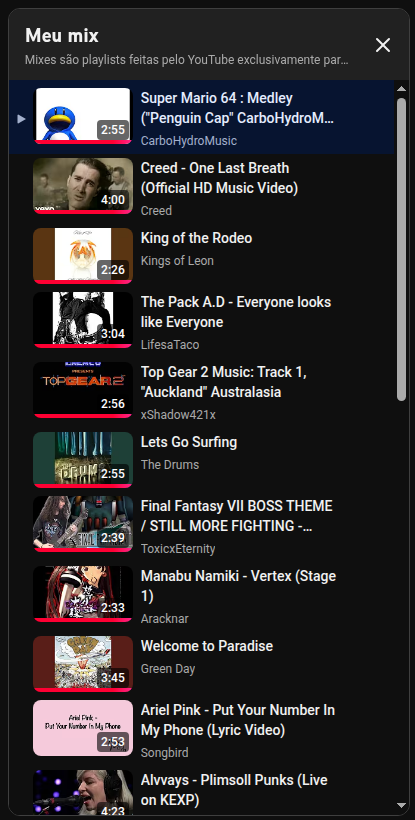Screen dimensions: 415x820
Task: Play King of the Rodeo video
Action: pyautogui.click(x=196, y=238)
